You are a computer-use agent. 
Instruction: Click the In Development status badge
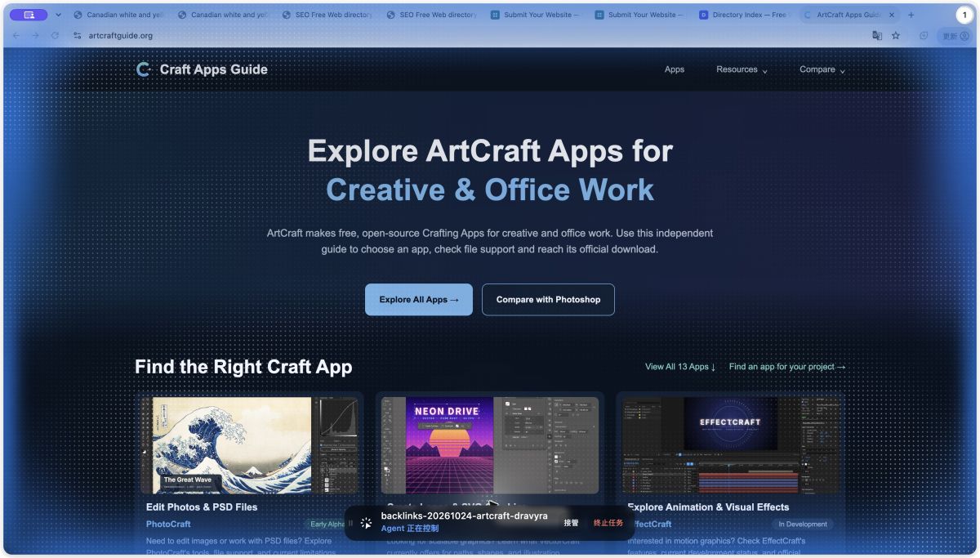pos(803,525)
